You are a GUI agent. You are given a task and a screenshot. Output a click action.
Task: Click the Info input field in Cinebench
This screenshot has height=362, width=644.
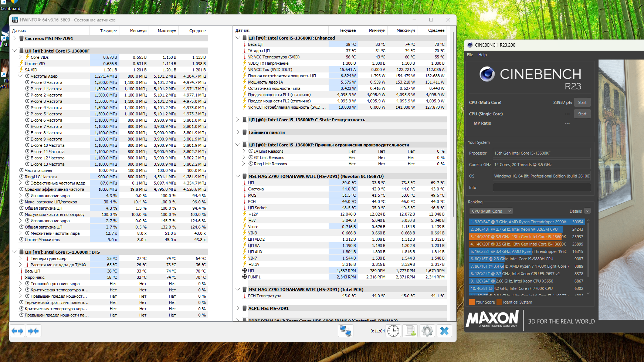pyautogui.click(x=542, y=187)
